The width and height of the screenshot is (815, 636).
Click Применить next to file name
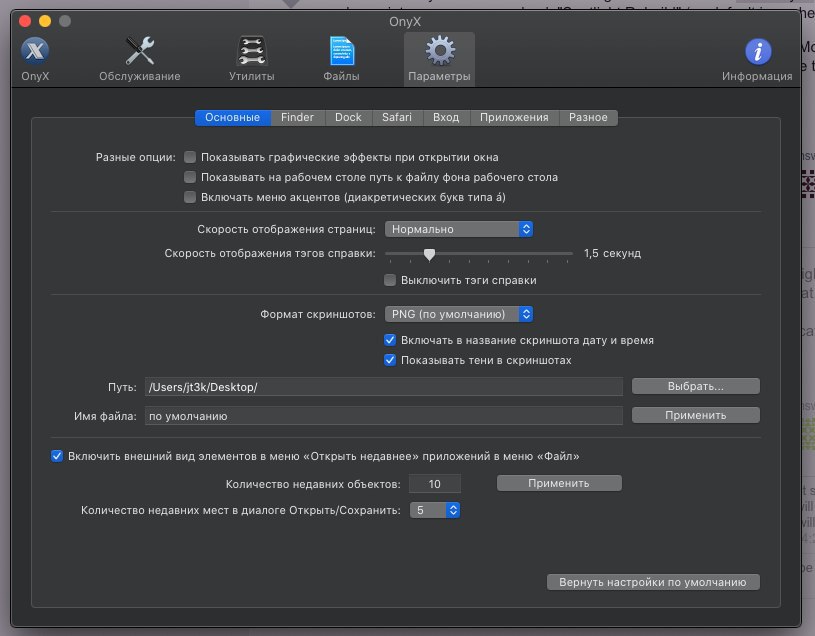[x=695, y=415]
